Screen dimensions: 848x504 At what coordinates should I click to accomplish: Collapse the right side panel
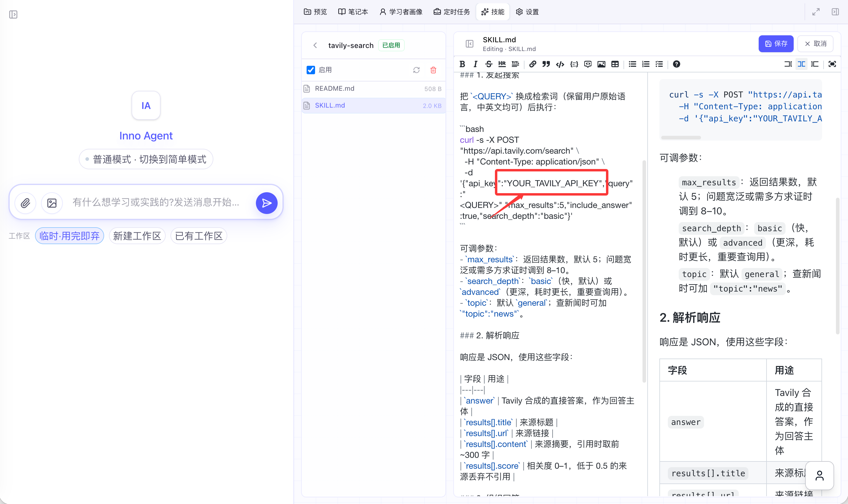tap(835, 12)
